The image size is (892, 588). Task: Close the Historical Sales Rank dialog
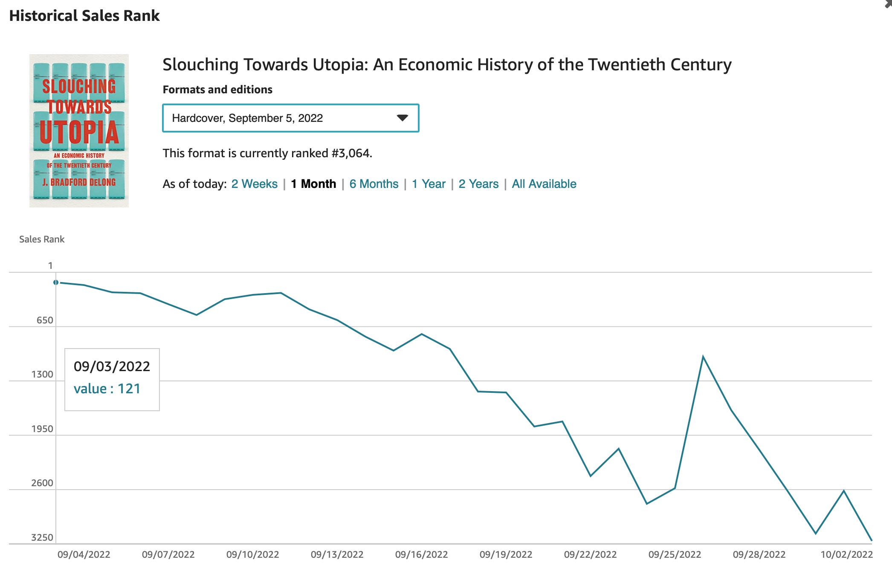click(889, 3)
